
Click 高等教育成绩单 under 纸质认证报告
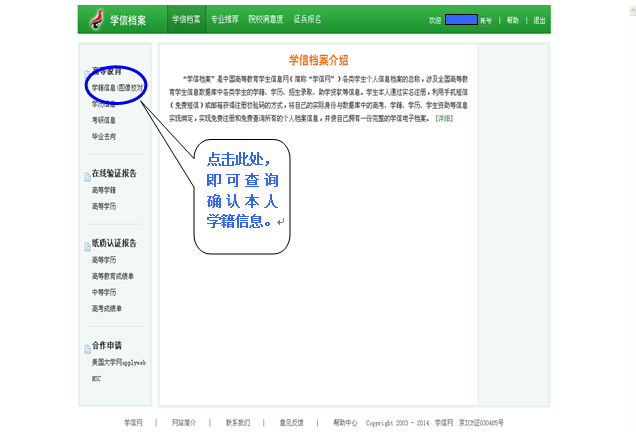coord(112,276)
